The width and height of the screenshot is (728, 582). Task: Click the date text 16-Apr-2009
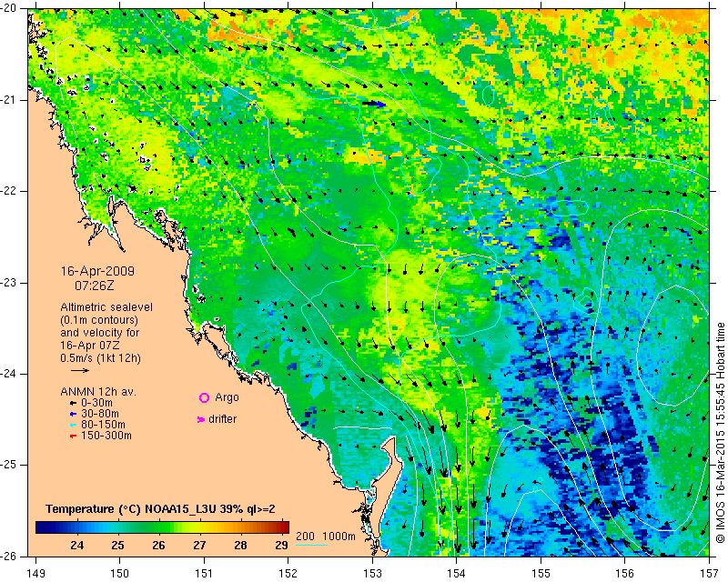pos(97,271)
